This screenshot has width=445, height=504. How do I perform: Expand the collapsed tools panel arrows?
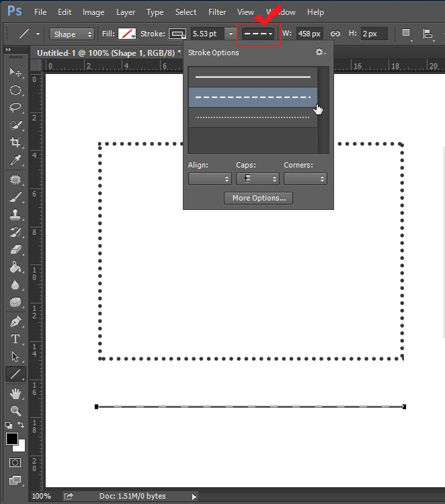coord(8,50)
